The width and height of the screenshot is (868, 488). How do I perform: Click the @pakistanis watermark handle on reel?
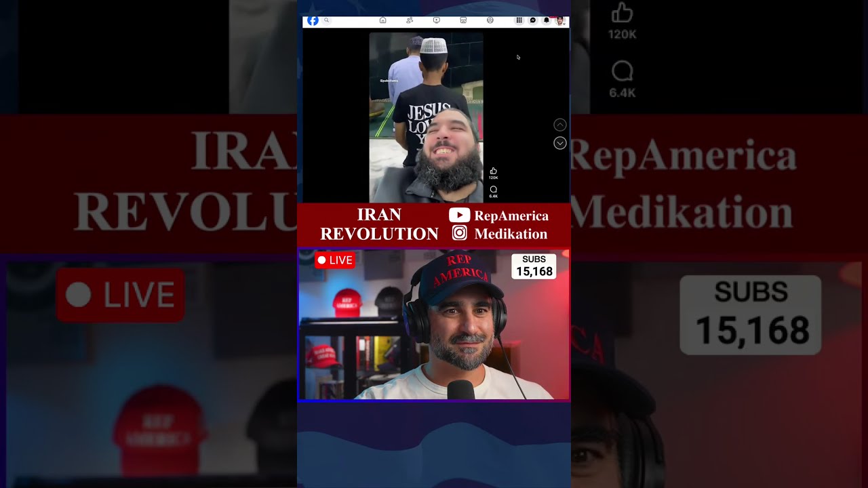[x=389, y=81]
